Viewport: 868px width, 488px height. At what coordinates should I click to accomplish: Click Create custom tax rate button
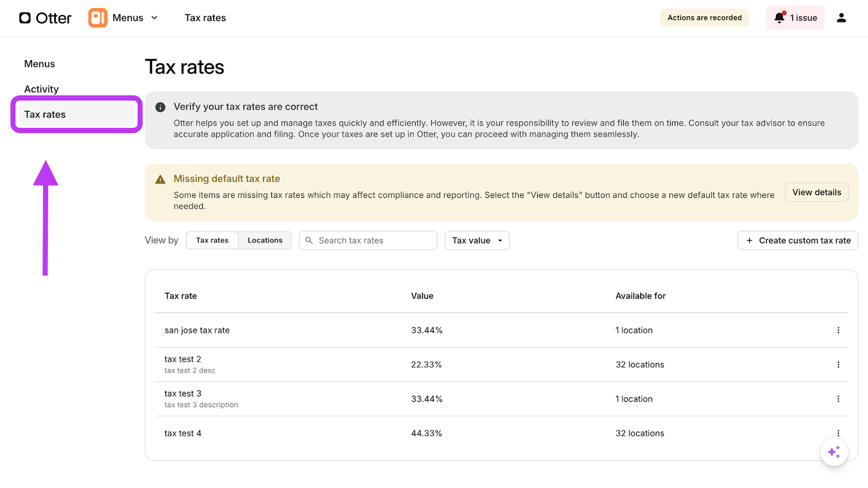point(797,240)
